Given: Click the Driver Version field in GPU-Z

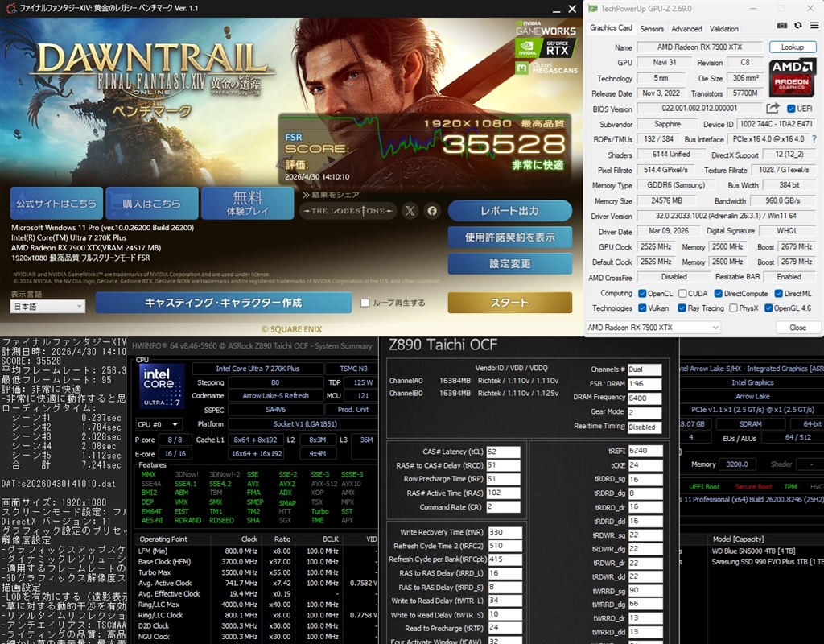Looking at the screenshot, I should point(726,216).
